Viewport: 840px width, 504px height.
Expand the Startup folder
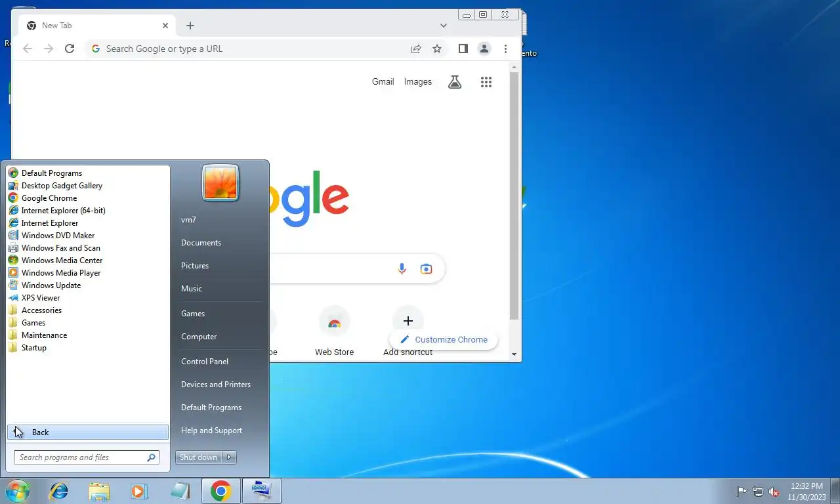click(x=28, y=348)
